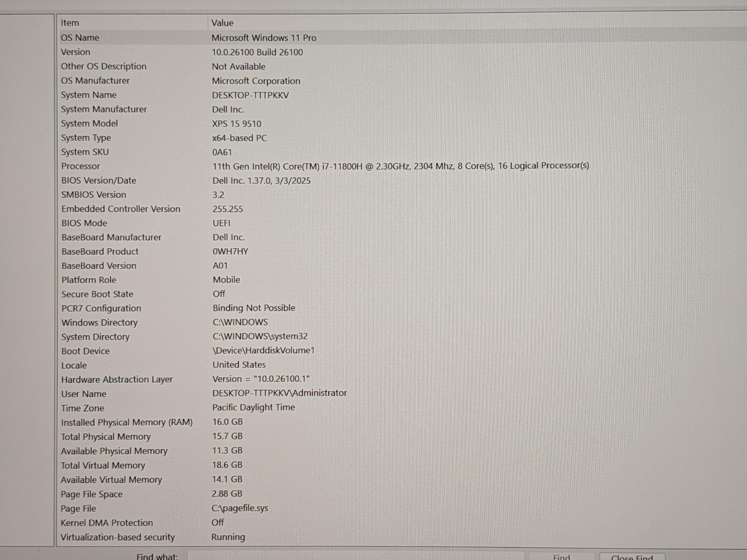Click the Platform Role label
747x560 pixels.
click(89, 280)
